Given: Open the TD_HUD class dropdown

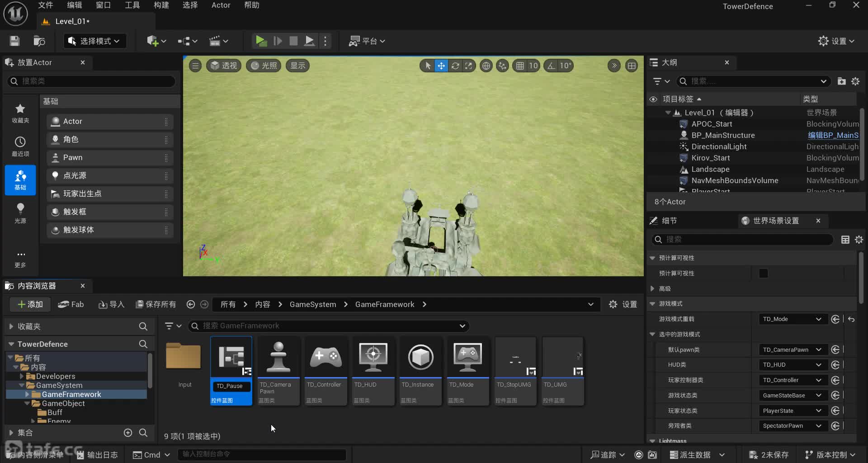Looking at the screenshot, I should [792, 365].
